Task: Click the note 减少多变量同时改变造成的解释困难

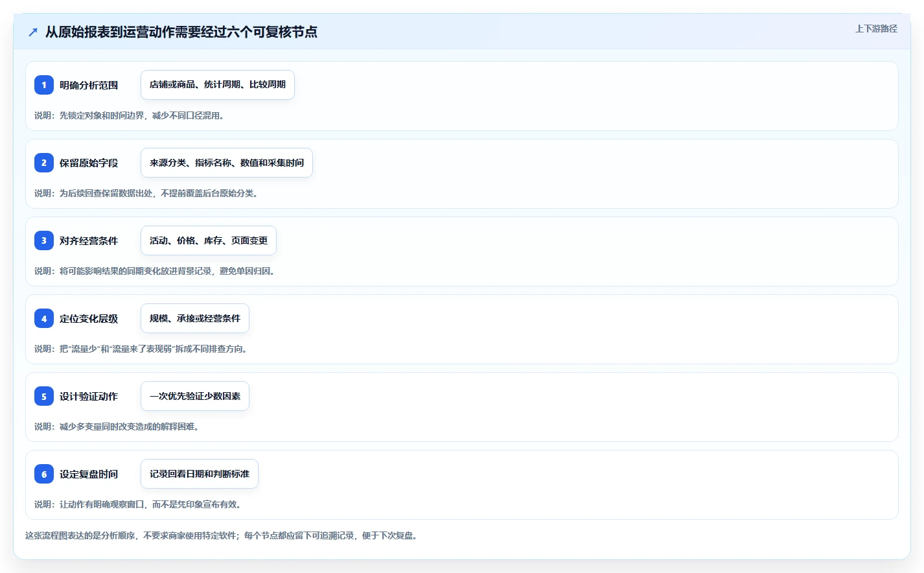Action: click(117, 427)
